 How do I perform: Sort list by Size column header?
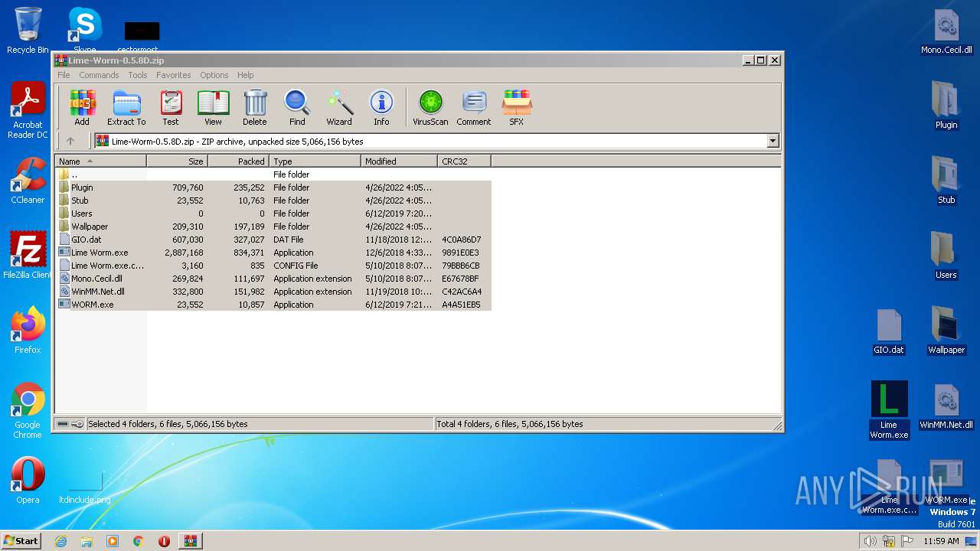click(x=178, y=161)
